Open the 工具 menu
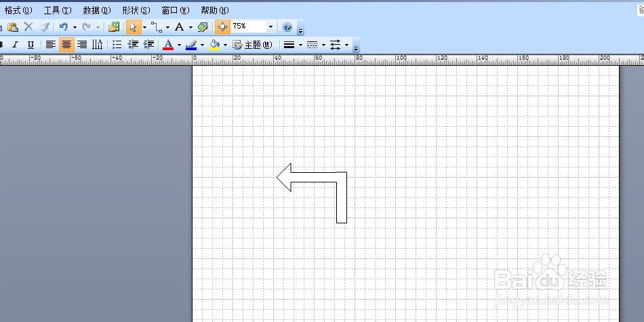Image resolution: width=644 pixels, height=322 pixels. coord(58,10)
